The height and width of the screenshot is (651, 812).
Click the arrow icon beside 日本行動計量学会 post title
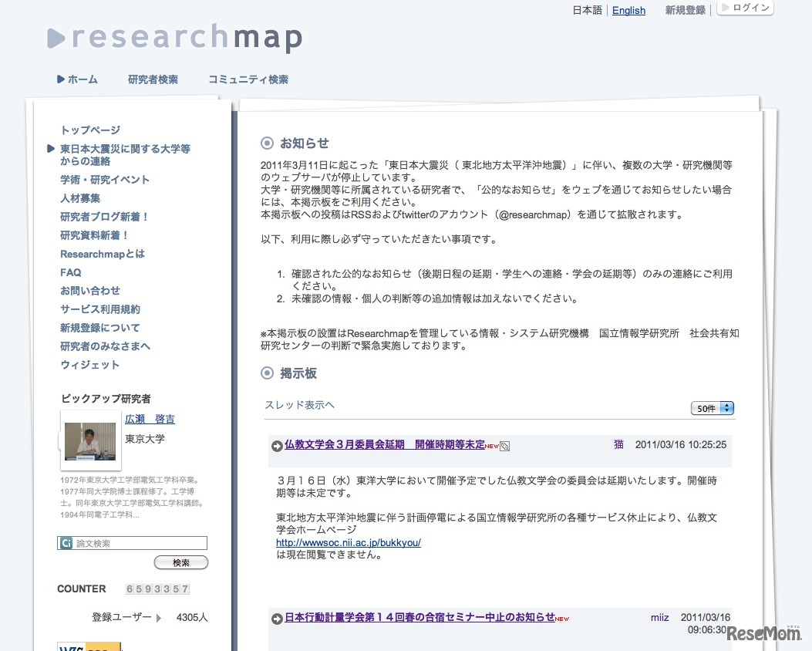(x=277, y=619)
